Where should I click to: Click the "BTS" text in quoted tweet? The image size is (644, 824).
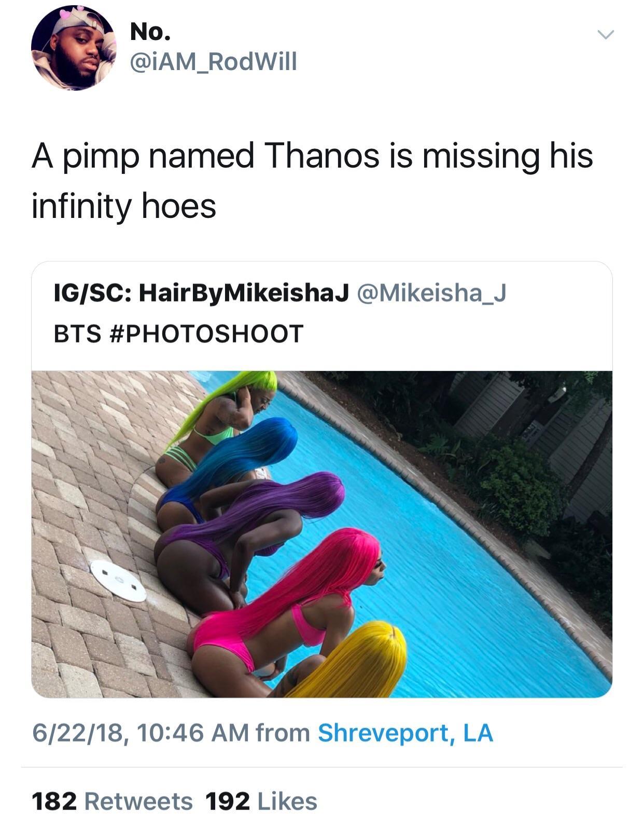(77, 333)
